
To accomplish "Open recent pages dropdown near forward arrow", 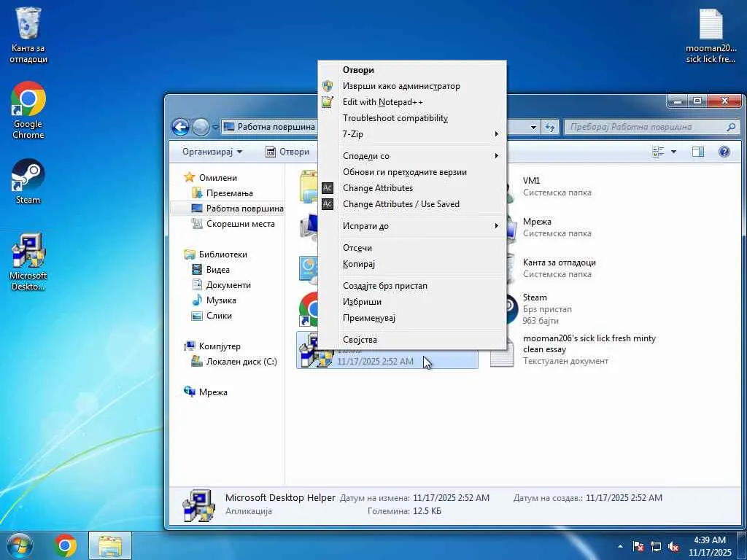I will coord(215,127).
